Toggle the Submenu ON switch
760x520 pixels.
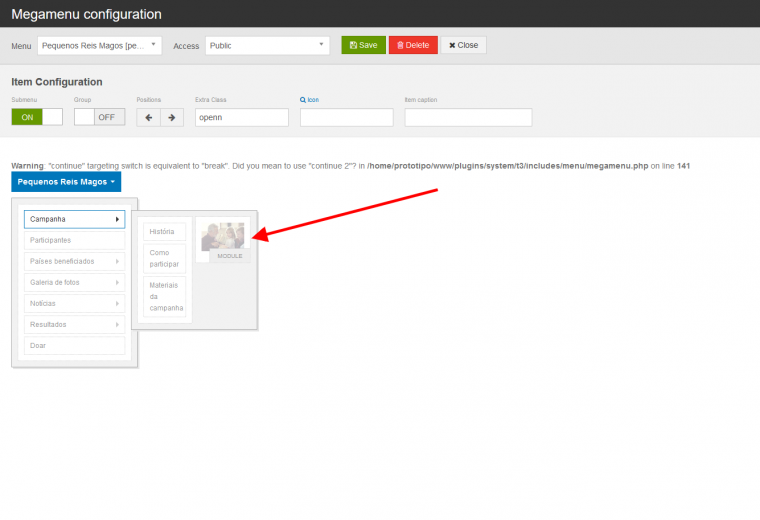(x=37, y=117)
